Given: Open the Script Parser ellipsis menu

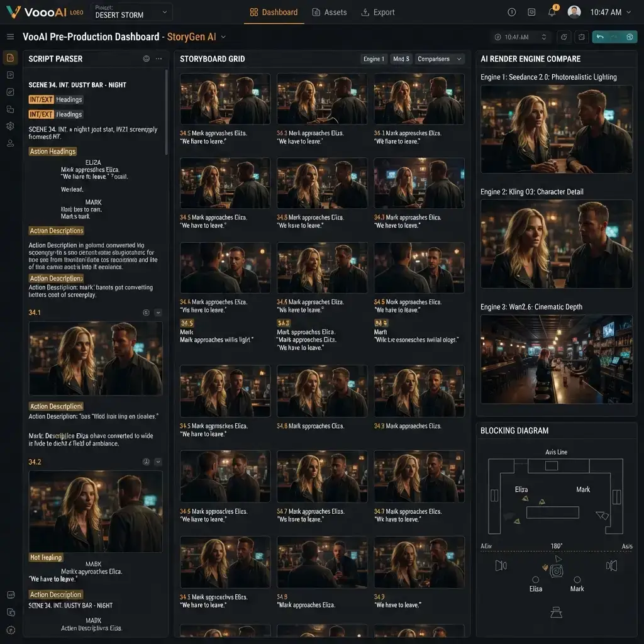Looking at the screenshot, I should (x=159, y=58).
